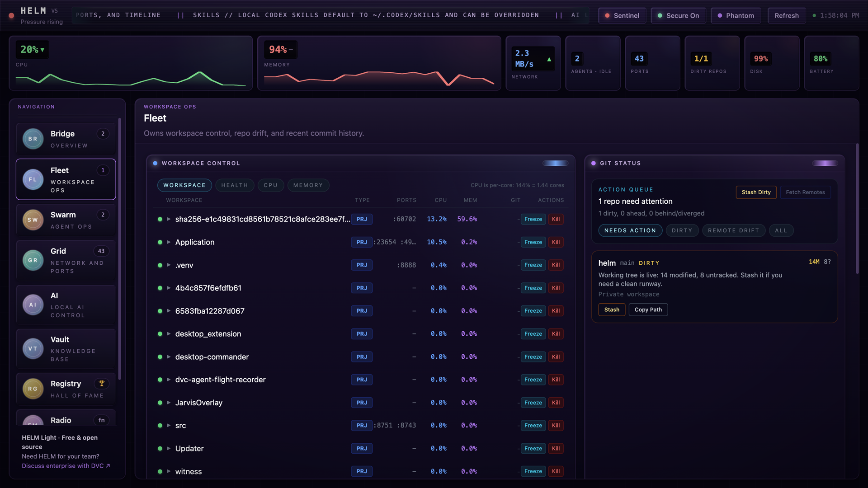
Task: Switch to the Health tab
Action: pyautogui.click(x=235, y=185)
